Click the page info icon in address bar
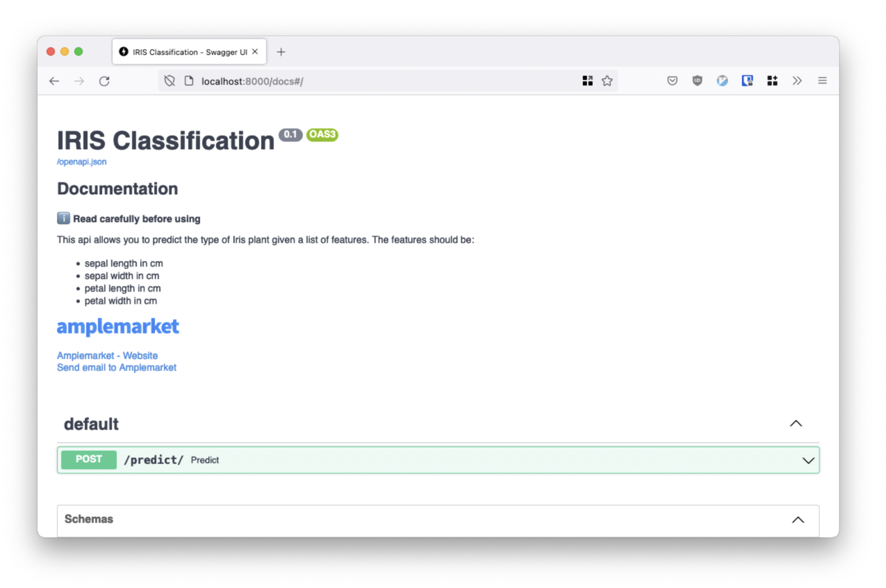Screen dimensions: 886x588 (x=189, y=81)
